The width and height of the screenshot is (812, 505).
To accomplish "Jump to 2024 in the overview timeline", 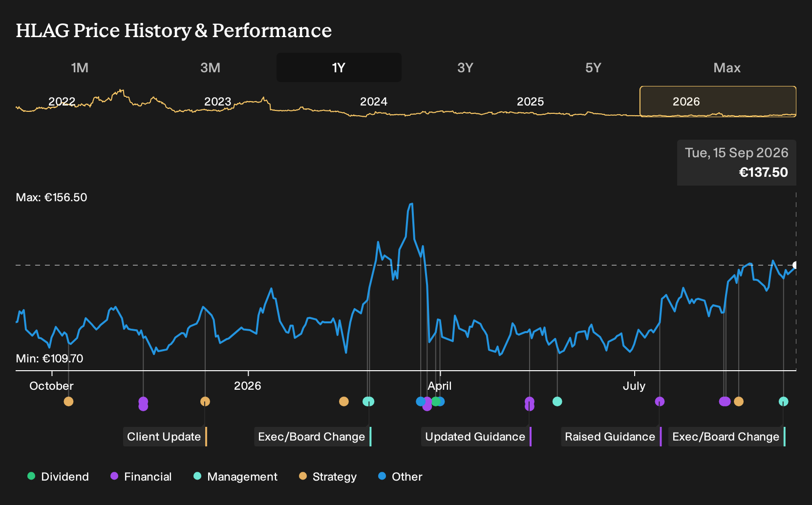I will pyautogui.click(x=374, y=102).
